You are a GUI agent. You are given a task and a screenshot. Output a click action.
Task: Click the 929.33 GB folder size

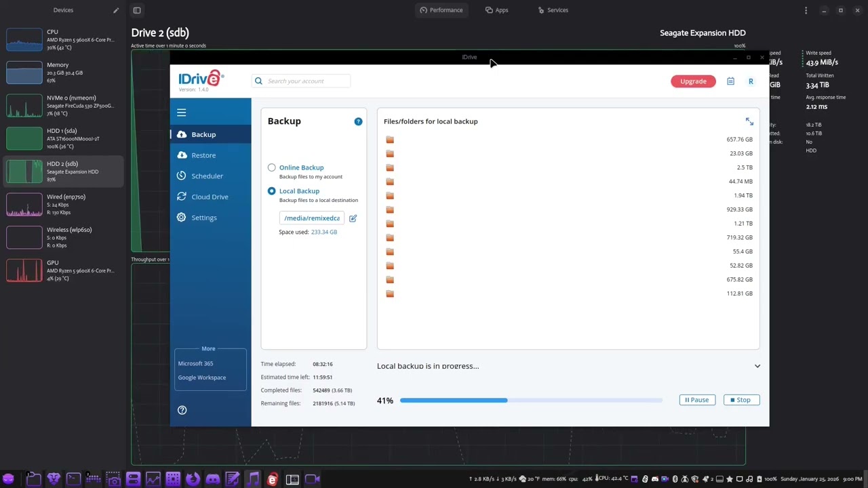point(740,209)
